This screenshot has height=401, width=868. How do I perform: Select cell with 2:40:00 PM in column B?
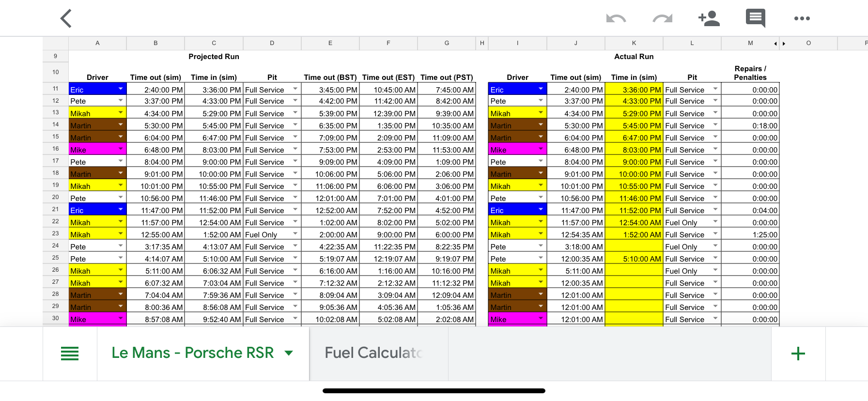tap(155, 90)
